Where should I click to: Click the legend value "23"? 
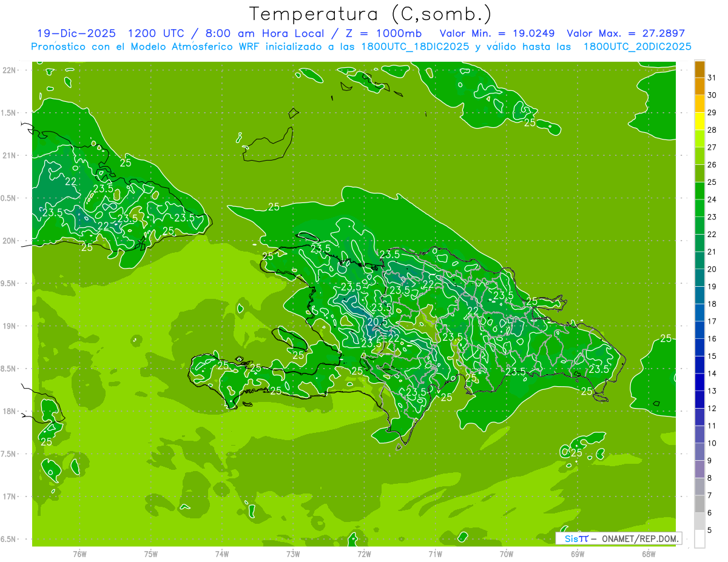tap(712, 217)
